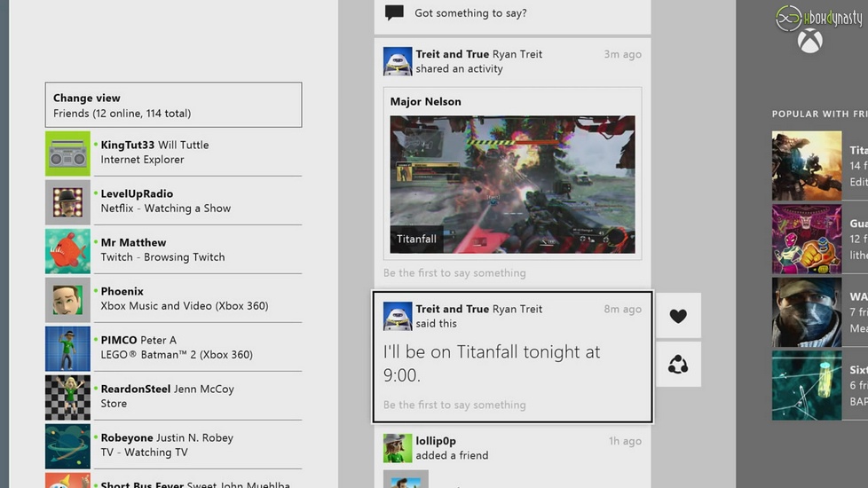Click Treit and True avatar in top post
868x488 pixels.
(398, 61)
